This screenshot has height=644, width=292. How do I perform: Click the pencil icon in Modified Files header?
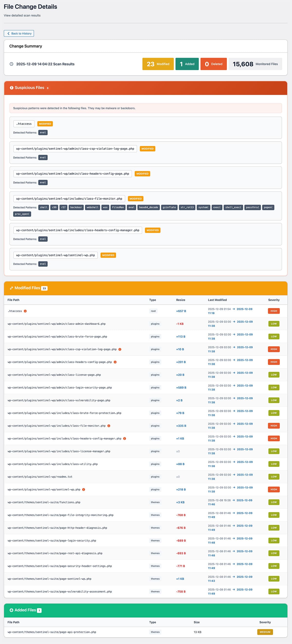(11, 288)
